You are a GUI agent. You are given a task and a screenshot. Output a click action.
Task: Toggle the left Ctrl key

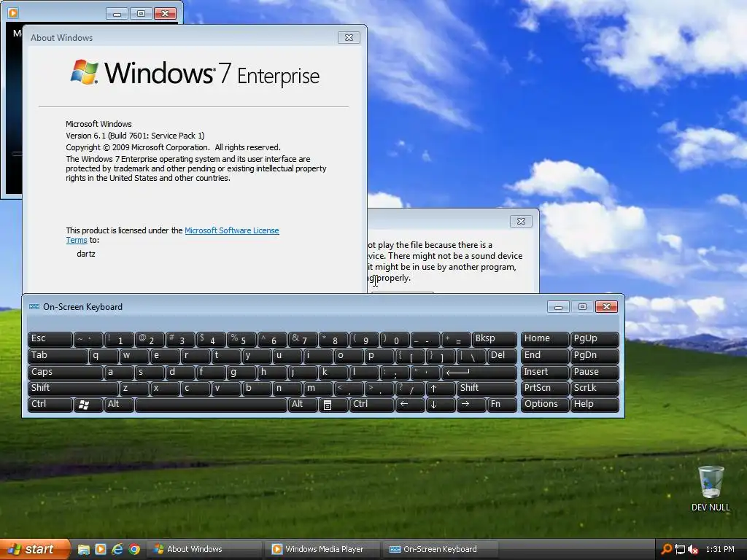50,405
